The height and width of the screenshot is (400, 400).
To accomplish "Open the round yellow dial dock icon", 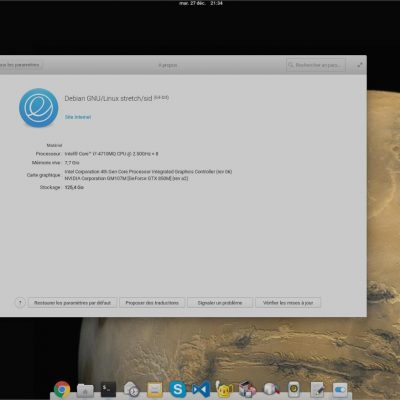I will click(294, 389).
